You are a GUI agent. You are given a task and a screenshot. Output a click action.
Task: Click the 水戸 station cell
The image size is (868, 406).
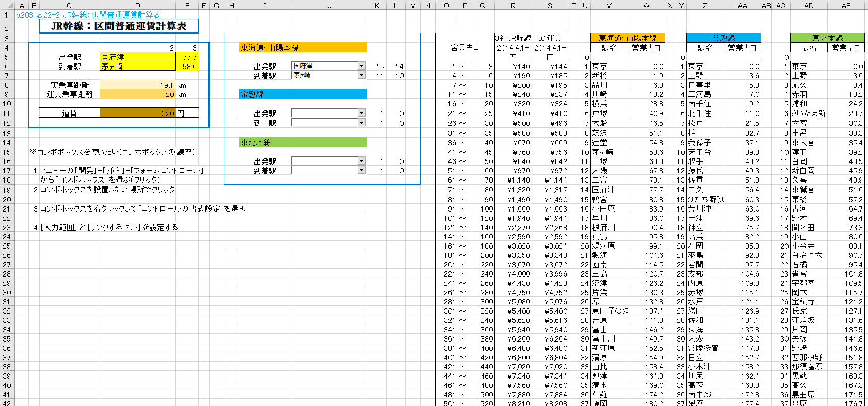click(705, 302)
